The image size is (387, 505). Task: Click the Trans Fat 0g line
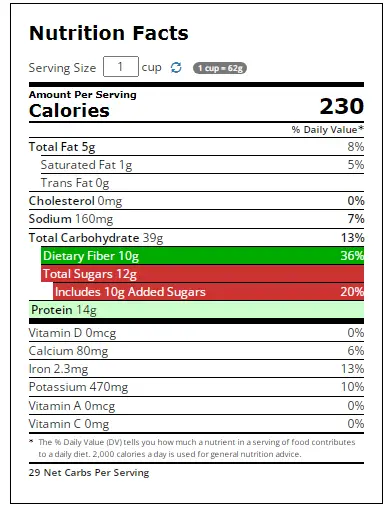(x=202, y=183)
